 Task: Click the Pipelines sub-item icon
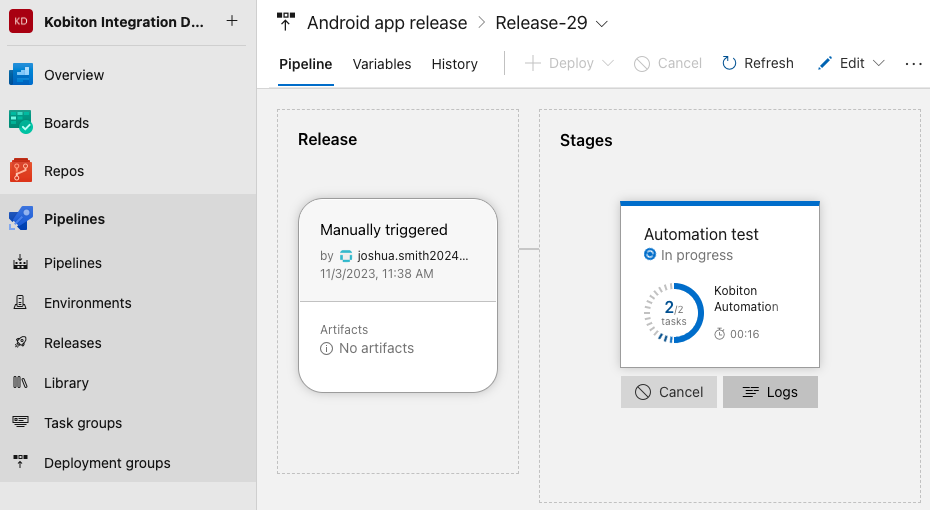pos(21,262)
